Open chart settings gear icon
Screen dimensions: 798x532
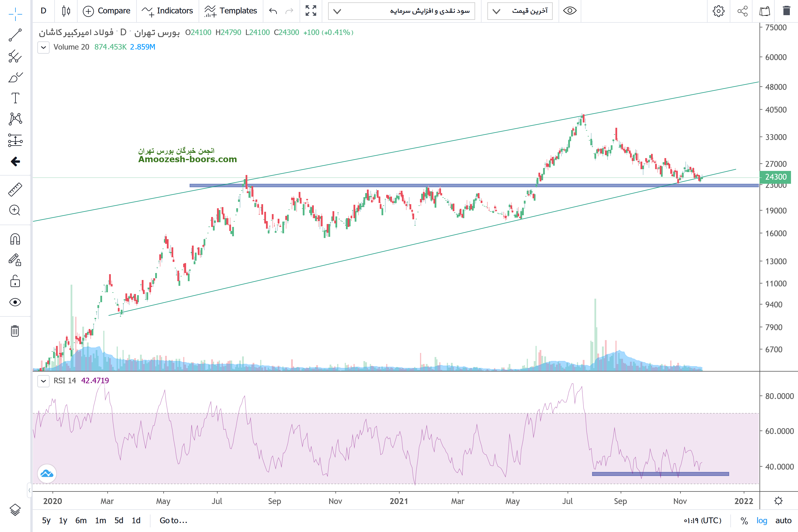click(718, 11)
